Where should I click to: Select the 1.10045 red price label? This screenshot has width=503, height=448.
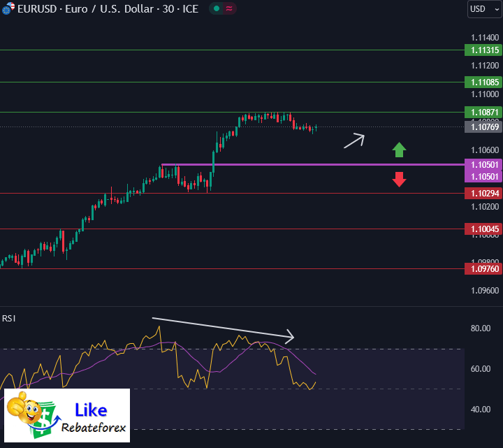tap(483, 229)
